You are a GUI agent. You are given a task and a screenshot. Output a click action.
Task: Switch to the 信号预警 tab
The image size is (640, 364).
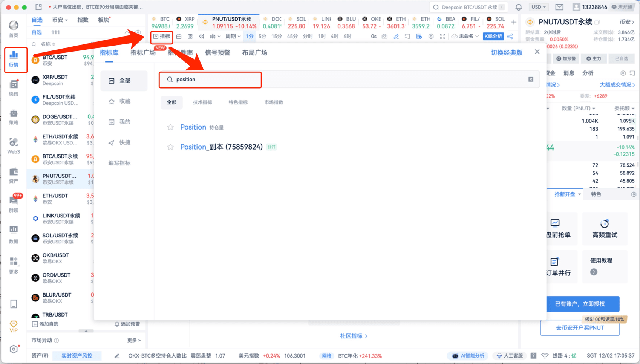tap(217, 53)
